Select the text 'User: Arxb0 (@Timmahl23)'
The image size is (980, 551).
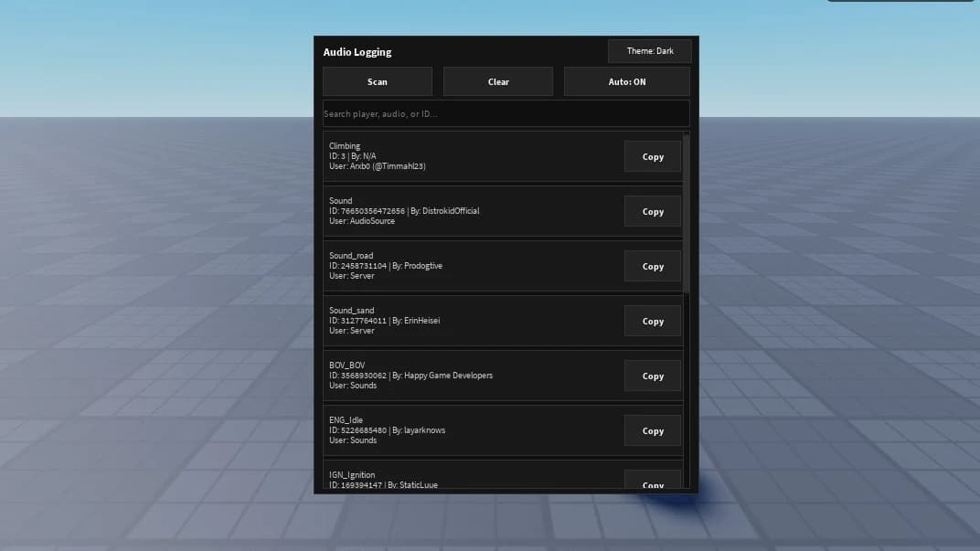pos(377,166)
